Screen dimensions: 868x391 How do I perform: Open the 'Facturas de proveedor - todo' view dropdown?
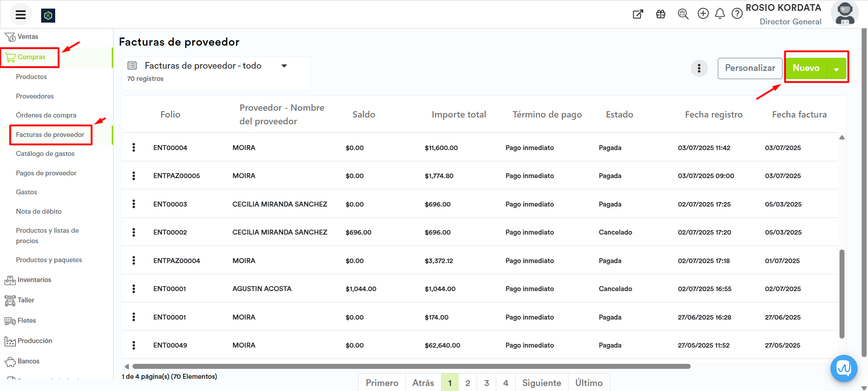pos(284,66)
